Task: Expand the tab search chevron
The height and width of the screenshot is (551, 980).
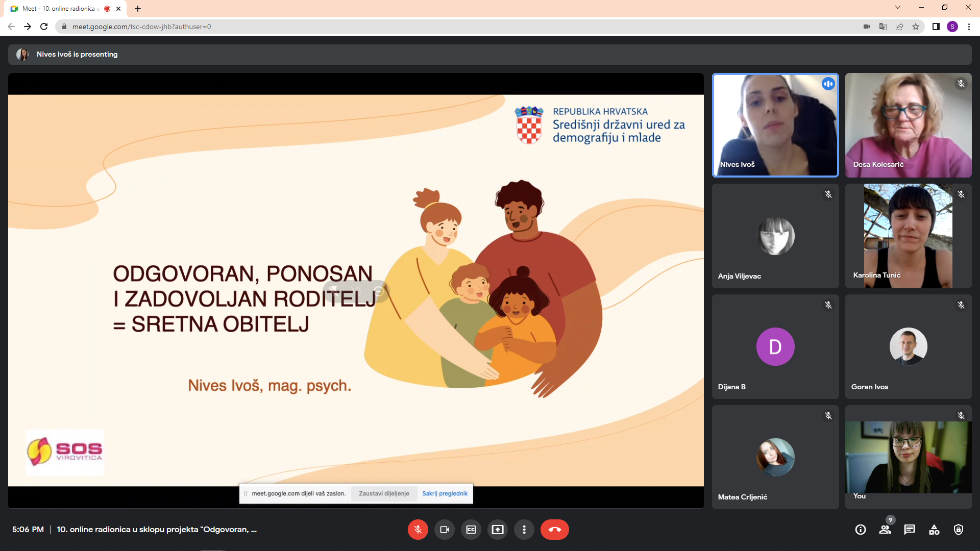Action: pos(898,8)
